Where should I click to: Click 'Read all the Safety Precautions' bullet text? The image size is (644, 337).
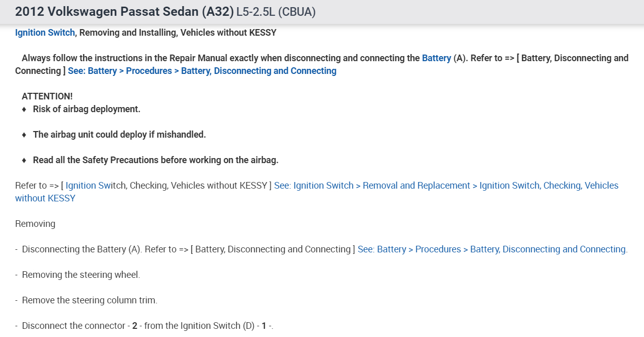pyautogui.click(x=155, y=160)
